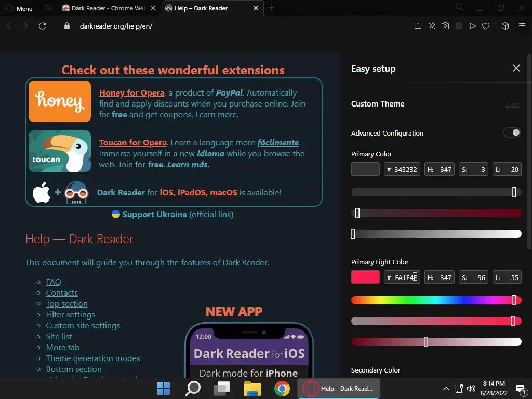
Task: Open a new tab with plus button
Action: pos(271,8)
